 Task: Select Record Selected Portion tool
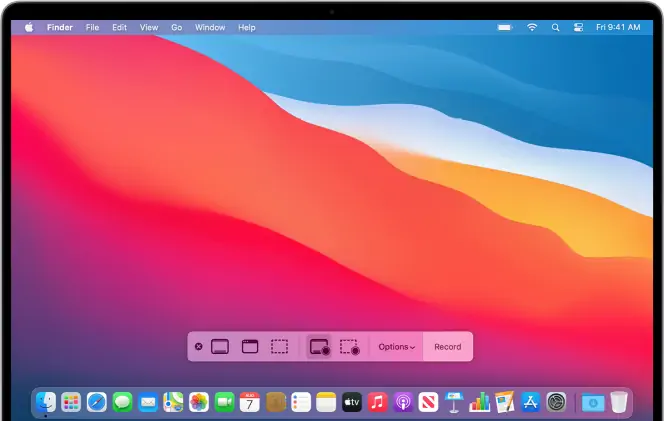tap(350, 347)
